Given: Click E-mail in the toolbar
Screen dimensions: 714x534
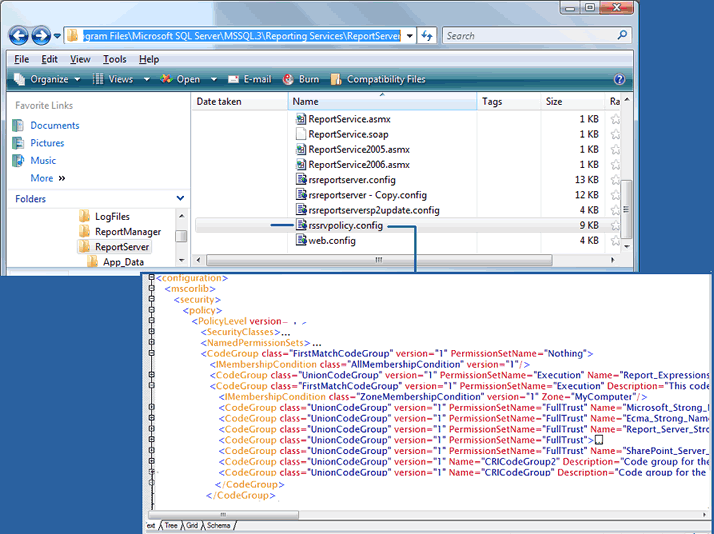Looking at the screenshot, I should (250, 79).
